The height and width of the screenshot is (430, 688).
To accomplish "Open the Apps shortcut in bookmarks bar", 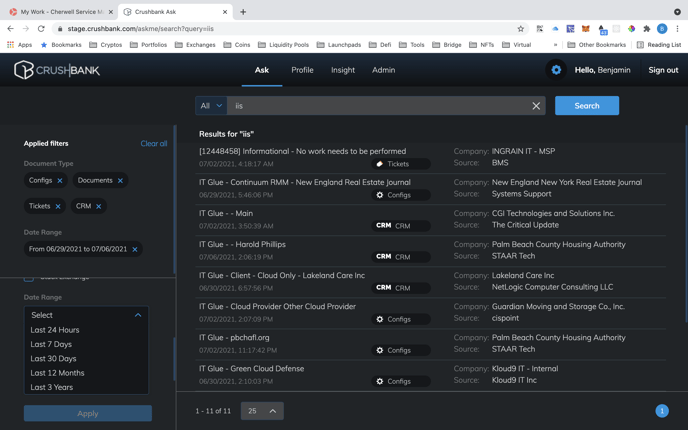I will click(x=19, y=45).
